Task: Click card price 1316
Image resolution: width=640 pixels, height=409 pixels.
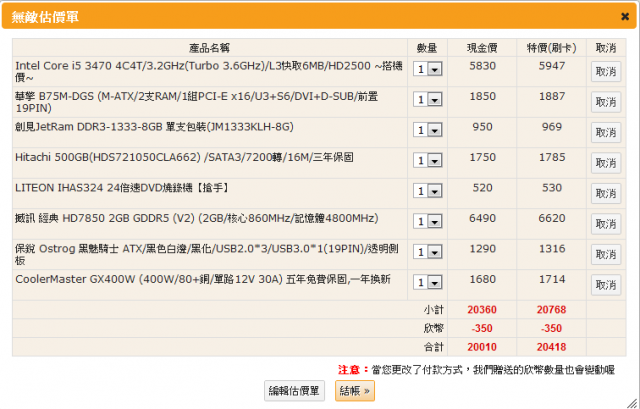Action: (552, 249)
